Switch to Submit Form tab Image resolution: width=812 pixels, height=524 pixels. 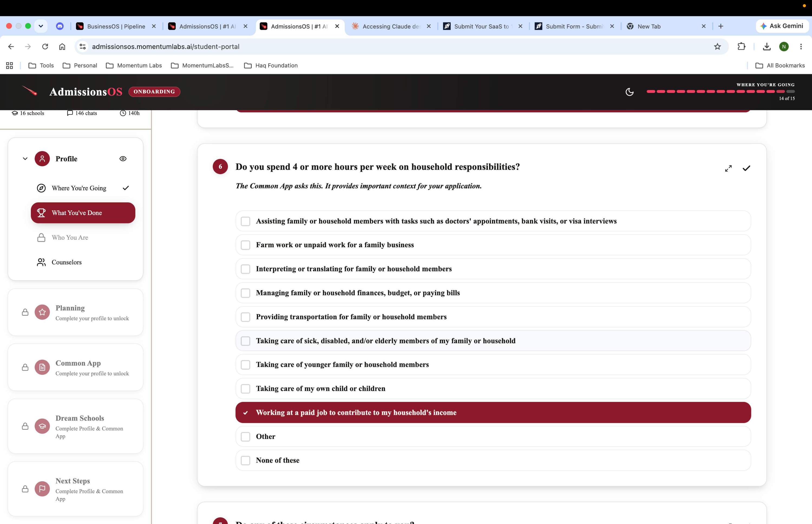click(575, 26)
